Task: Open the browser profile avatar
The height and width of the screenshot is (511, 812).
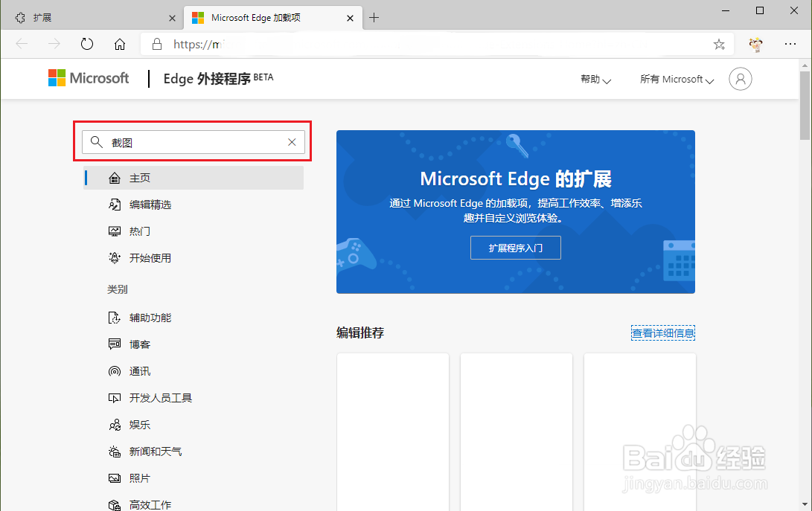Action: coord(756,45)
